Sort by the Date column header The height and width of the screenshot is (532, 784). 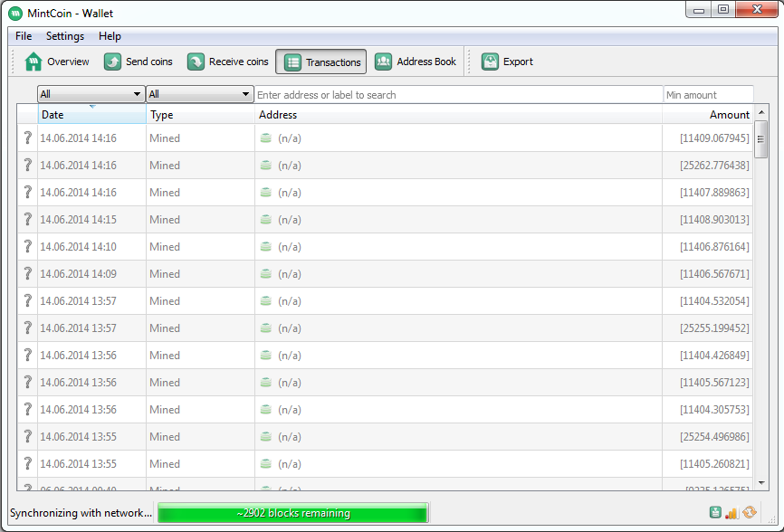[92, 114]
